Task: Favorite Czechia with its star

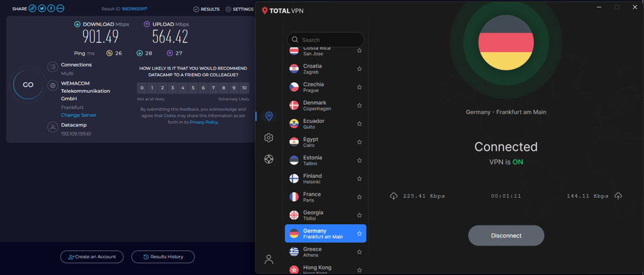Action: [359, 87]
